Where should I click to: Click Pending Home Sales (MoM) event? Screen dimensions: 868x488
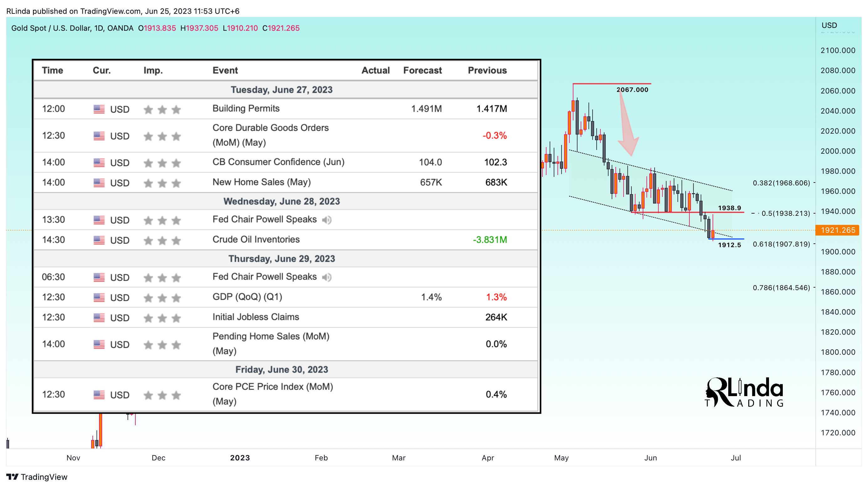point(271,344)
